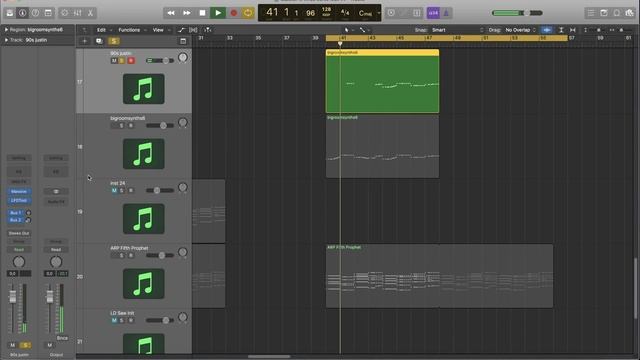This screenshot has width=640, height=360.
Task: Open the List Editors icon
Action: point(591,13)
